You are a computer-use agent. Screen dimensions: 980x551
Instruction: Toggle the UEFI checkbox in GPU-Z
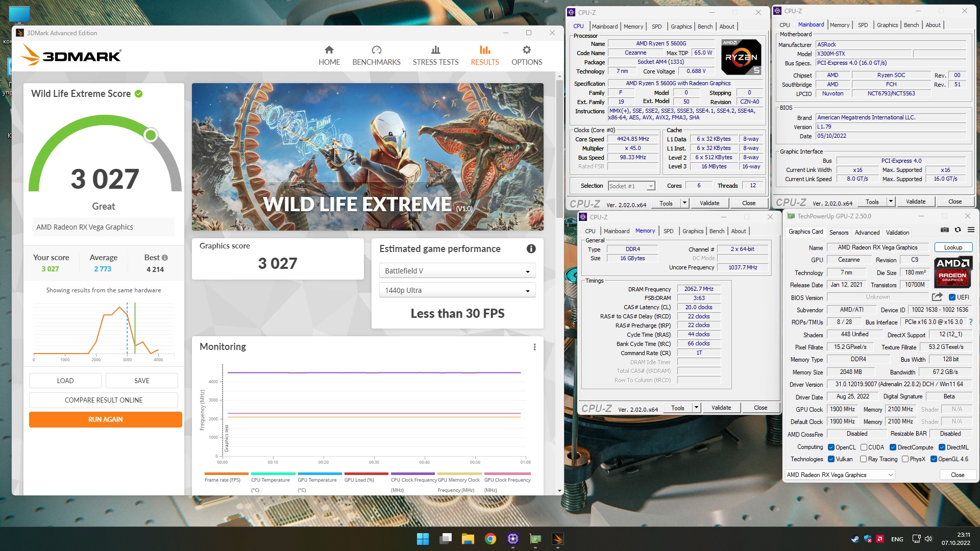pos(952,297)
